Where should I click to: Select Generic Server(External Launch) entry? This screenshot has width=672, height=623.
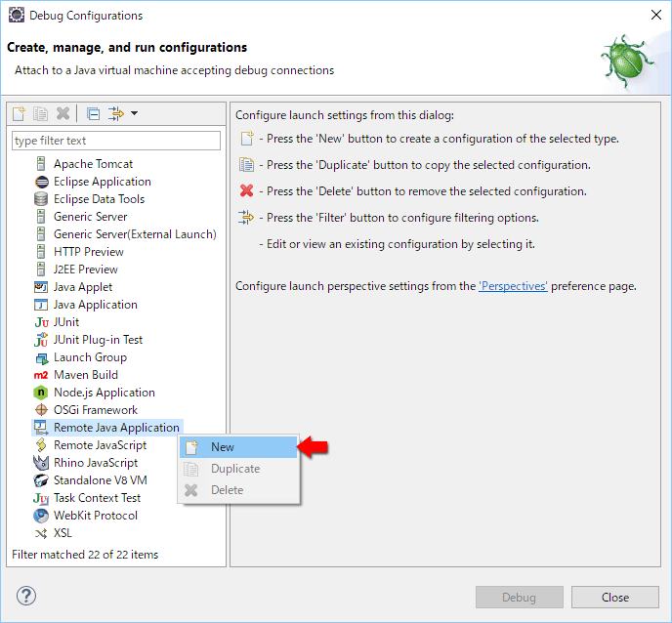(135, 234)
